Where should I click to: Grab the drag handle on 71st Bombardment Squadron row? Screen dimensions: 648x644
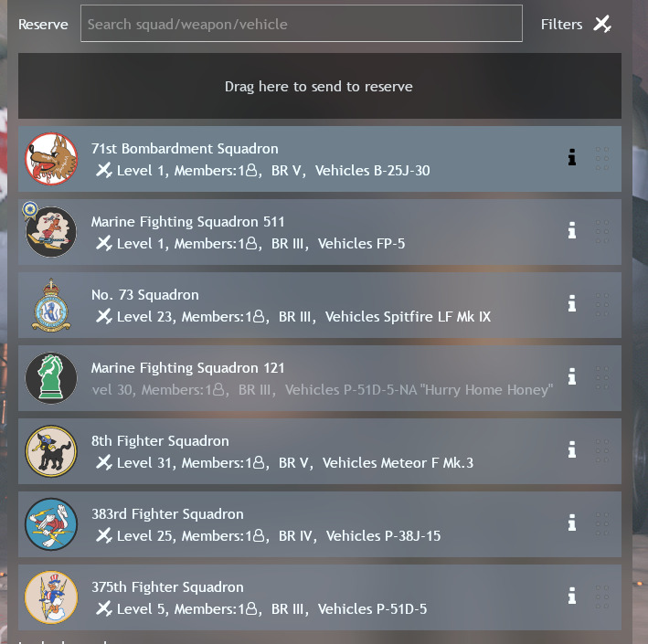coord(602,158)
